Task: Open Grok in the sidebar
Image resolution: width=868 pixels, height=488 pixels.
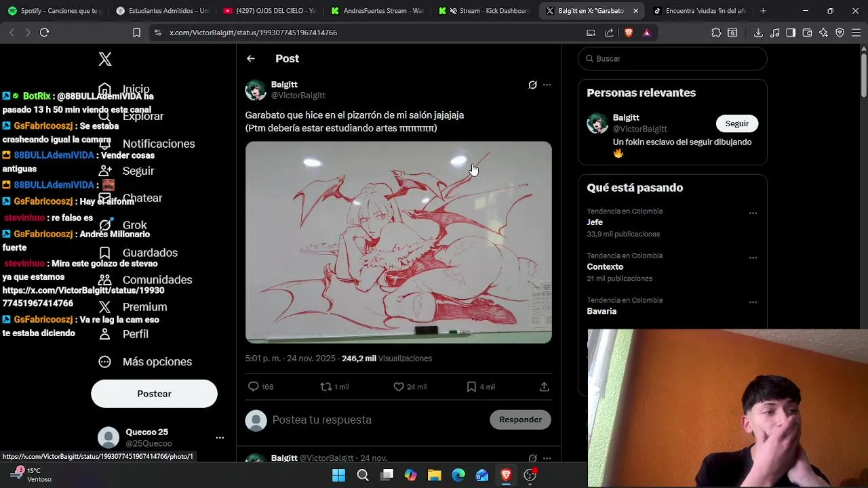Action: (122, 225)
